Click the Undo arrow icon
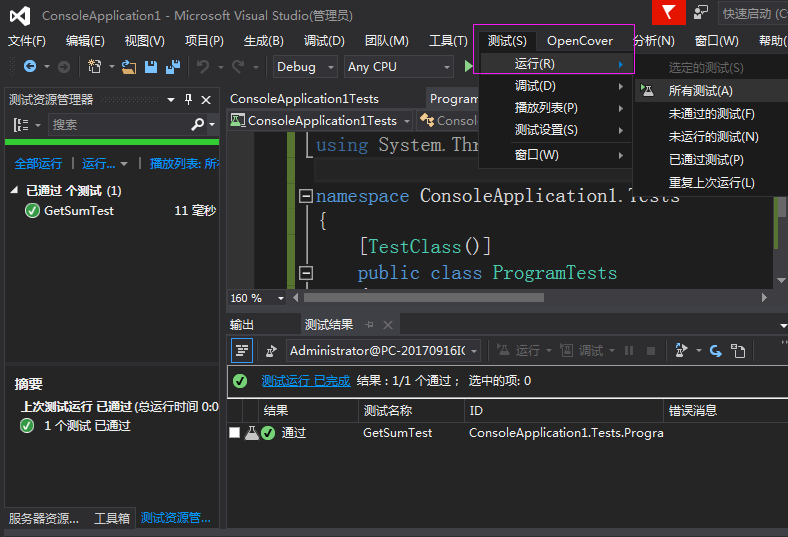Screen dimensions: 788x537 (x=203, y=66)
